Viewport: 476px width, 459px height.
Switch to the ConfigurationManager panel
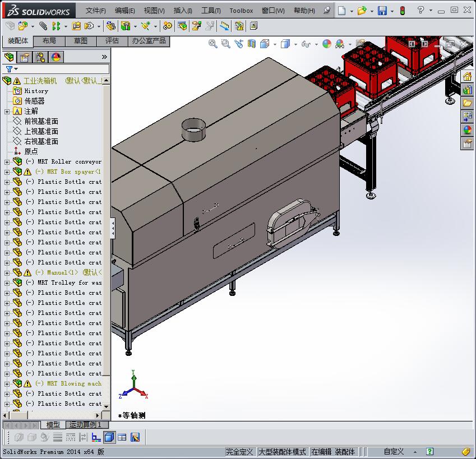point(40,57)
